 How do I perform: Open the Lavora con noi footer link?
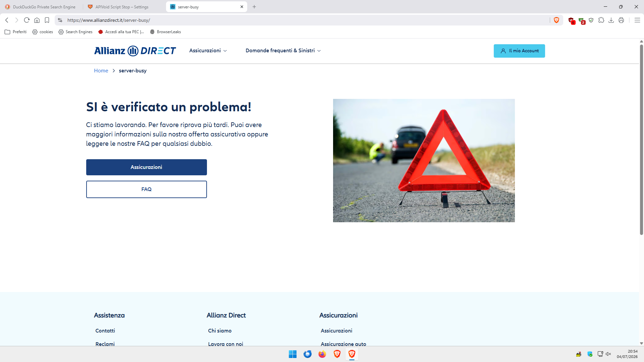[x=225, y=344]
